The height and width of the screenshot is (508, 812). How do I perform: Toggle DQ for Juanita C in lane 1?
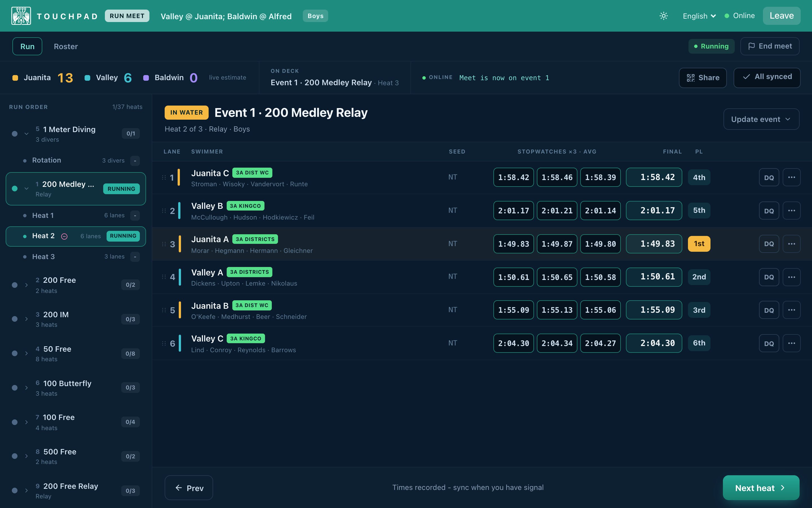point(769,178)
